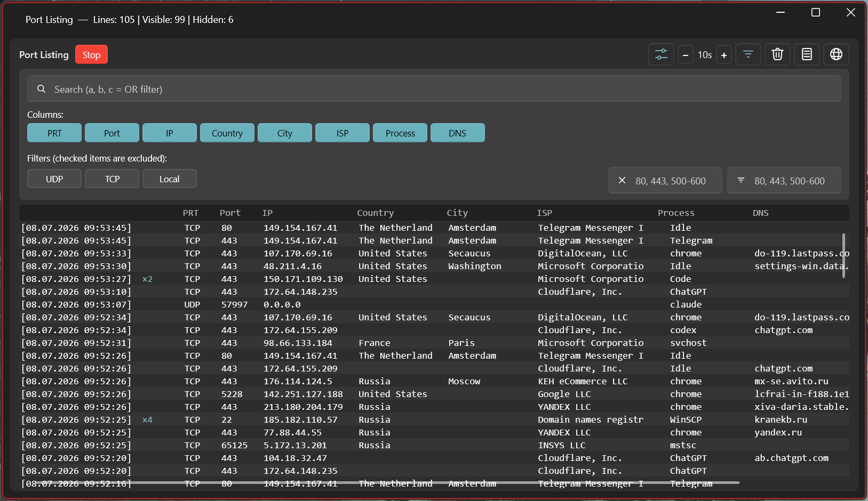868x501 pixels.
Task: Click the PRT table header
Action: pyautogui.click(x=190, y=213)
